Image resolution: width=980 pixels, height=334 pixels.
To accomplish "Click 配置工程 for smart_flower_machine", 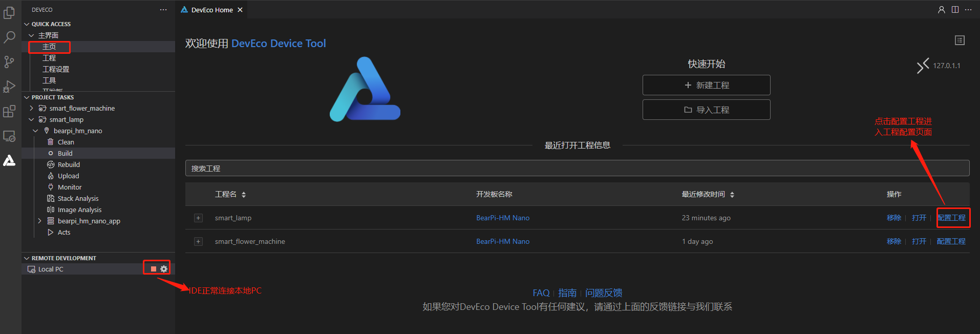I will (951, 241).
